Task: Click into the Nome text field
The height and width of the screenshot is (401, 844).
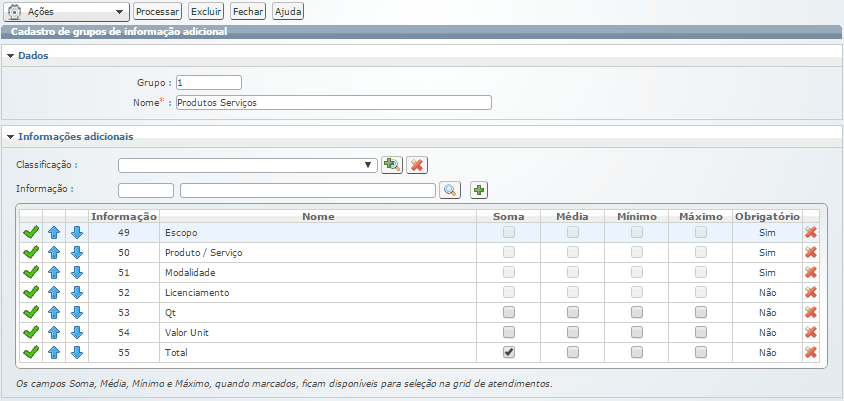Action: (x=333, y=102)
